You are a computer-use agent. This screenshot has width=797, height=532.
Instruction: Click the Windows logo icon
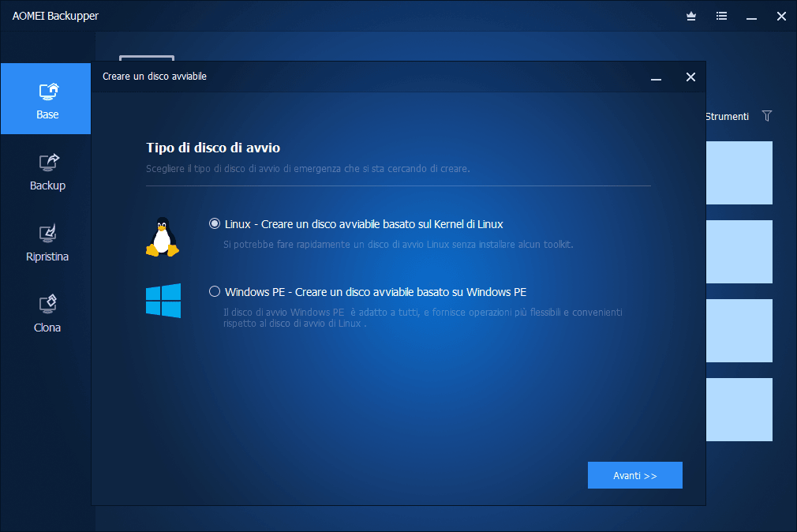click(x=163, y=301)
